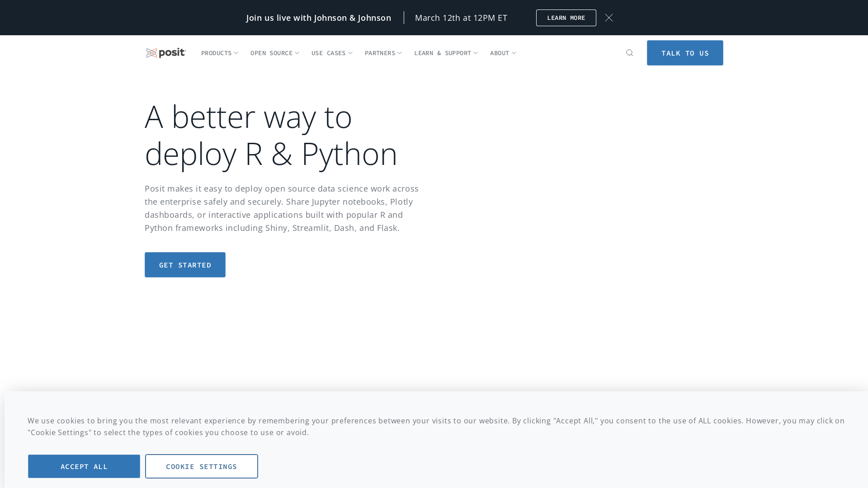Click the Talk To Us button

pos(685,53)
